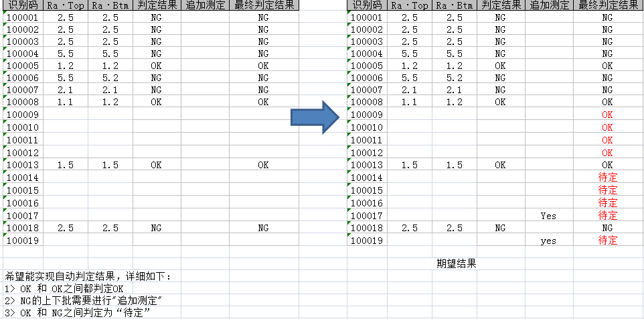
Task: Click the 100012 ID cell in the left table
Action: click(22, 153)
